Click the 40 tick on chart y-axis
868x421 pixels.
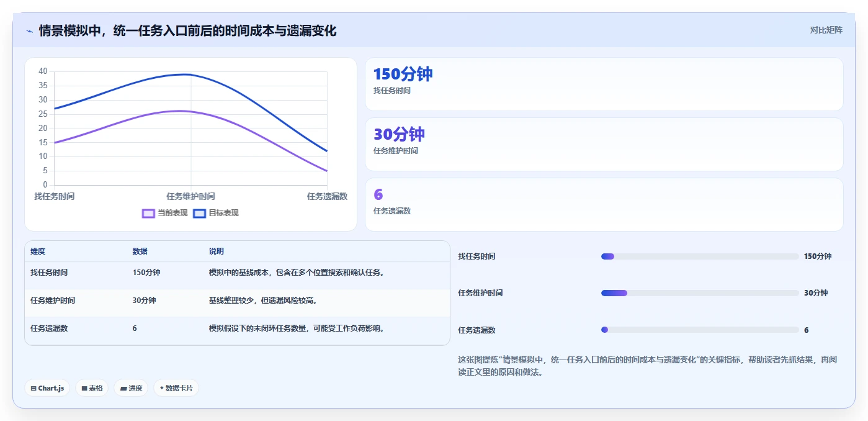pos(43,71)
